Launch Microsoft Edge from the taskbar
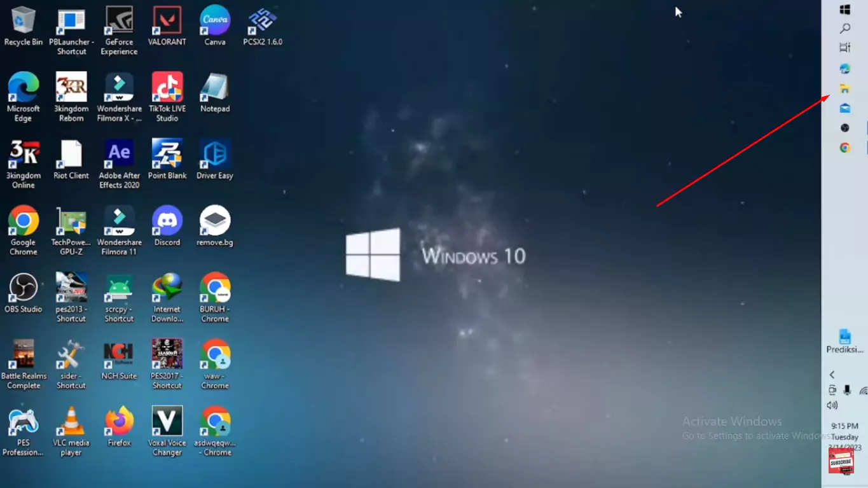This screenshot has height=488, width=868. pyautogui.click(x=844, y=69)
